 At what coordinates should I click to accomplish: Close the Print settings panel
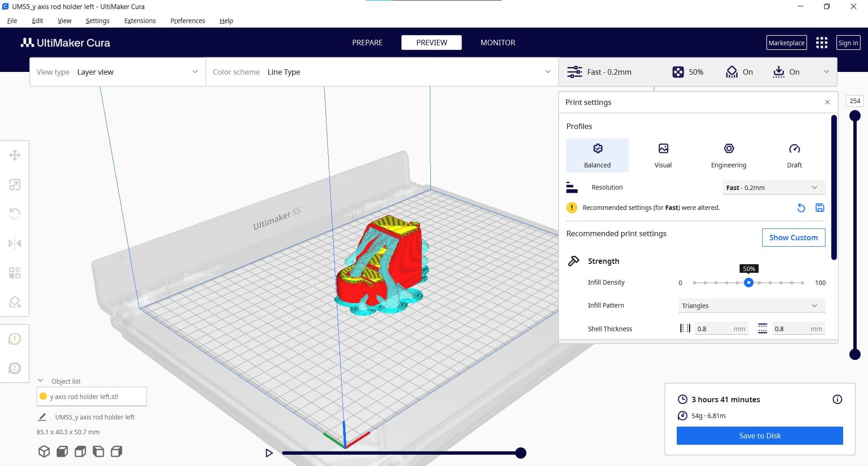pos(827,102)
